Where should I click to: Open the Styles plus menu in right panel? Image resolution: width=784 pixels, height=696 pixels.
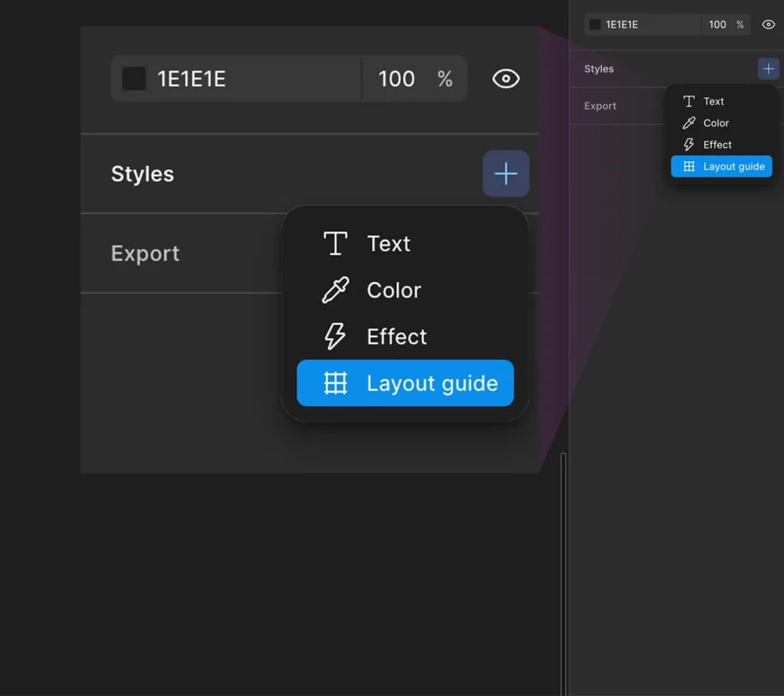pos(768,68)
